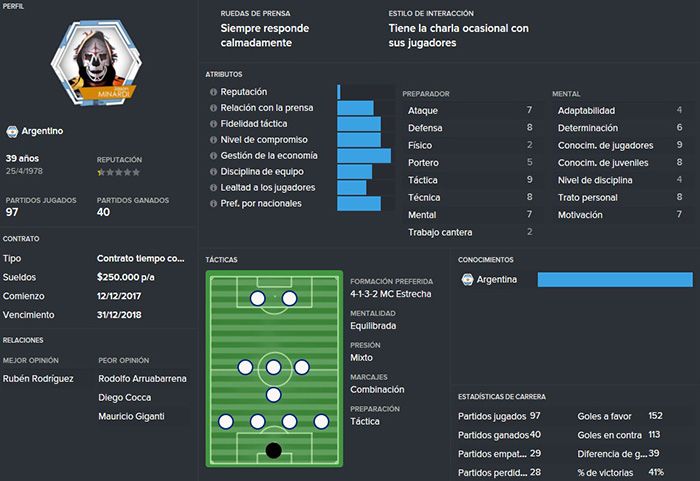The width and height of the screenshot is (700, 481).
Task: Click the Argentino nationality flag icon
Action: click(x=12, y=131)
